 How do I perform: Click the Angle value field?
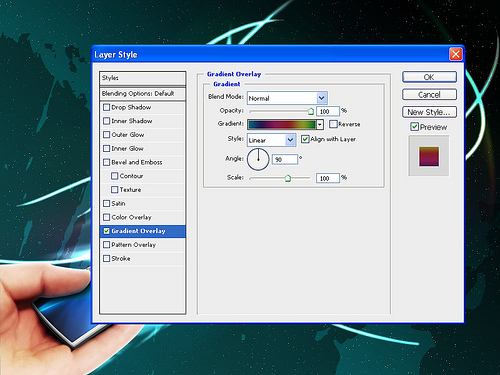(x=285, y=159)
